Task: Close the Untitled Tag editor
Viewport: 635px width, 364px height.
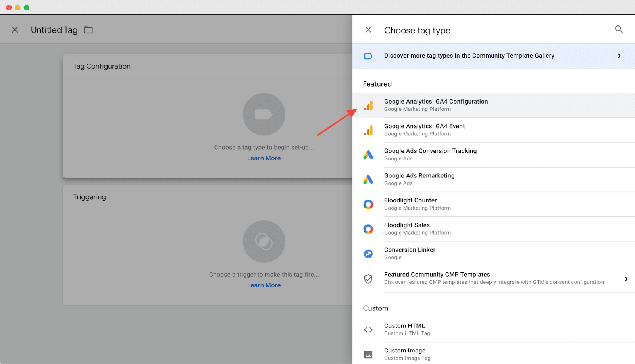Action: (x=15, y=30)
